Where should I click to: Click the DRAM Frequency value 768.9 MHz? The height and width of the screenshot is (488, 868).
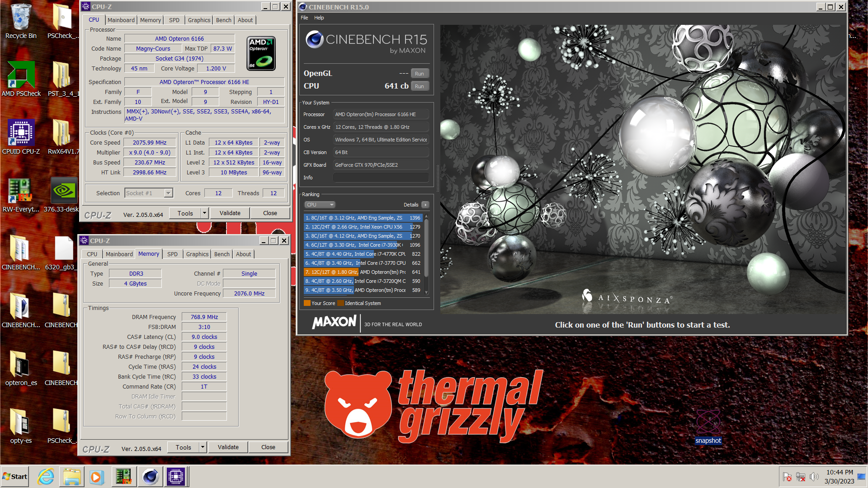coord(204,317)
